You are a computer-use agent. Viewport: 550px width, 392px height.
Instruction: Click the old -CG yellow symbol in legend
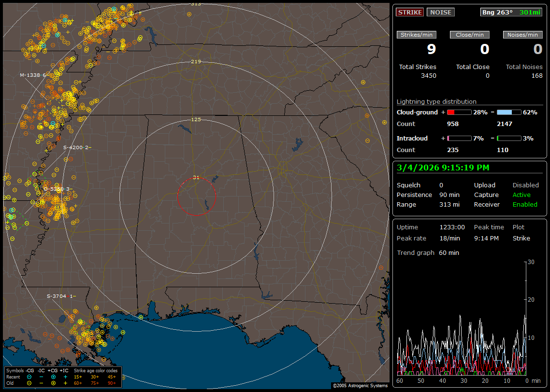pos(29,383)
